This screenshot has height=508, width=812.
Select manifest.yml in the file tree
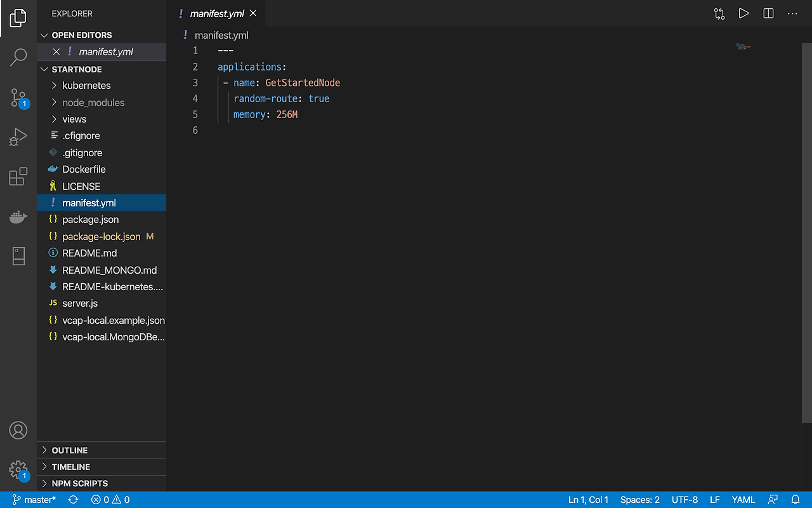click(101, 203)
